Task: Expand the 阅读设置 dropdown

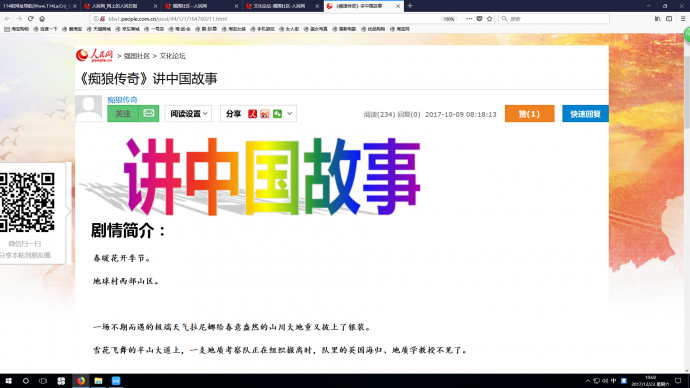Action: 188,113
